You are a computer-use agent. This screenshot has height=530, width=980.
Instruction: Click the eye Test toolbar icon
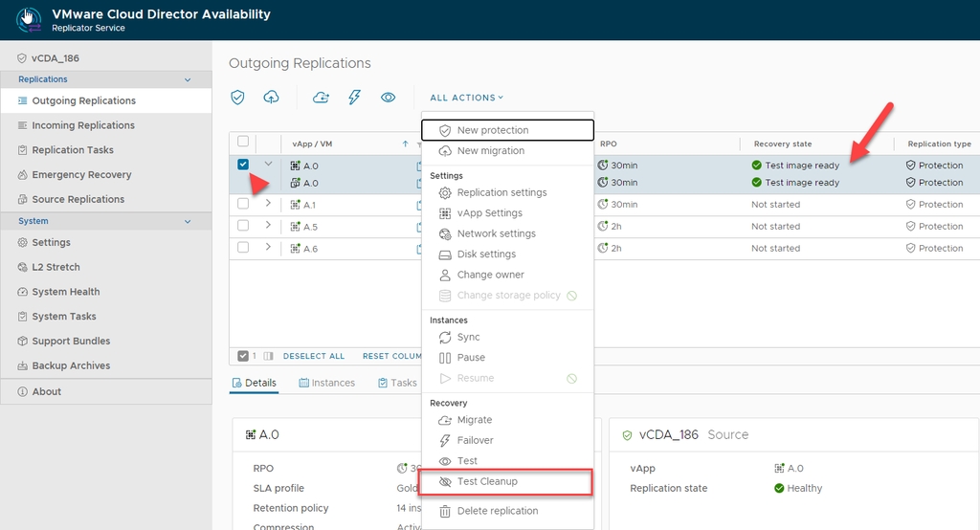coord(388,98)
